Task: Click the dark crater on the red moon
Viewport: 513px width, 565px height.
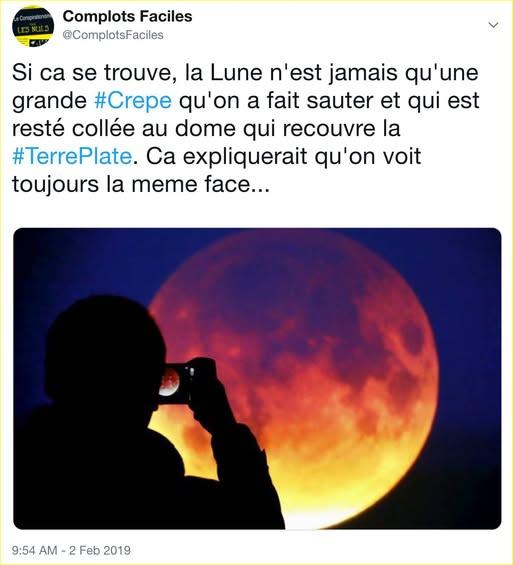Action: (413, 338)
